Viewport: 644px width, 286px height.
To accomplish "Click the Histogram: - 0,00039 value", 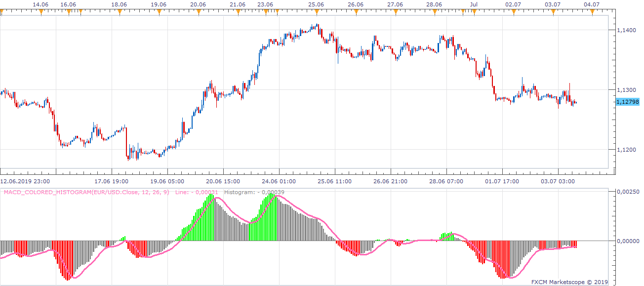I will click(254, 192).
